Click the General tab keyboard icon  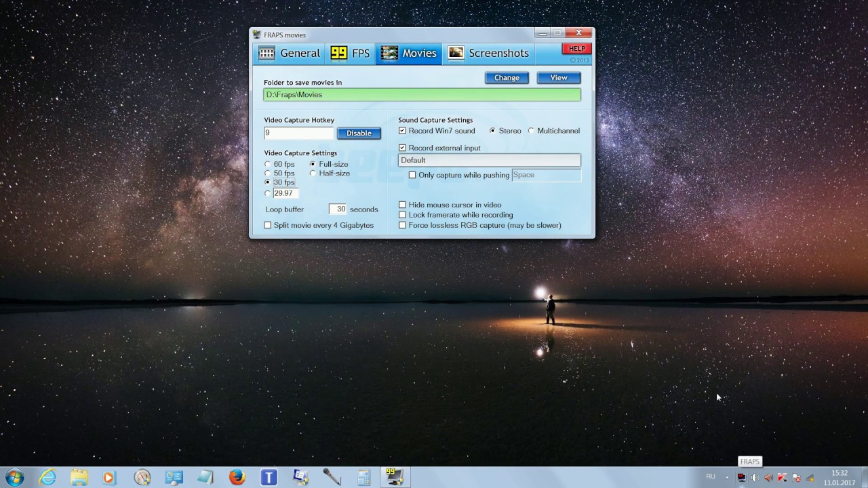(267, 54)
